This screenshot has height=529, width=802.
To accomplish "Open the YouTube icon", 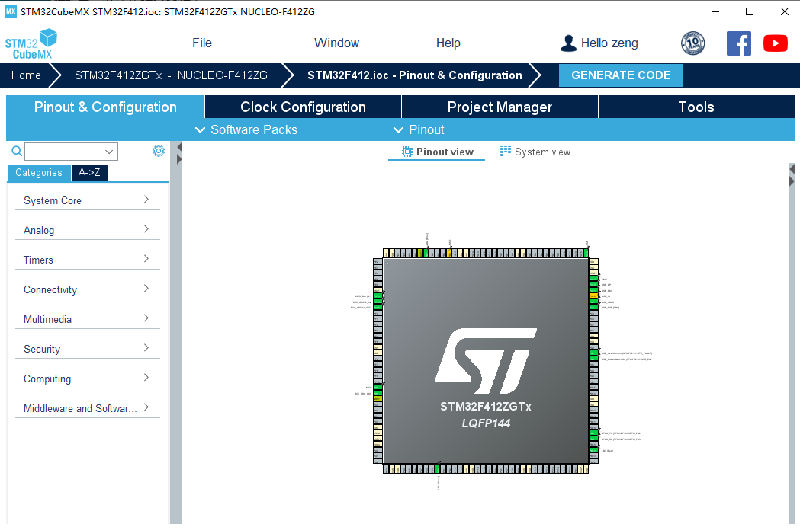I will tap(775, 43).
